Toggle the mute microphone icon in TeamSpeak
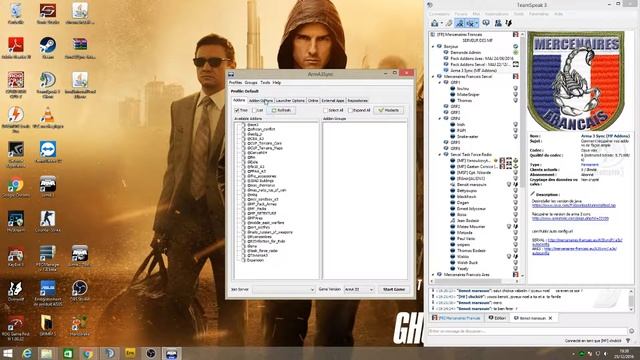 click(460, 23)
